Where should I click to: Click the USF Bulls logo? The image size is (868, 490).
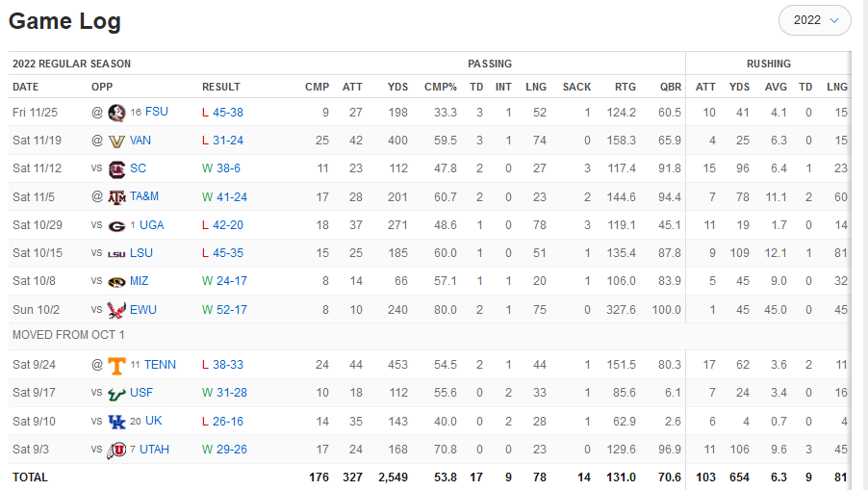tap(117, 393)
